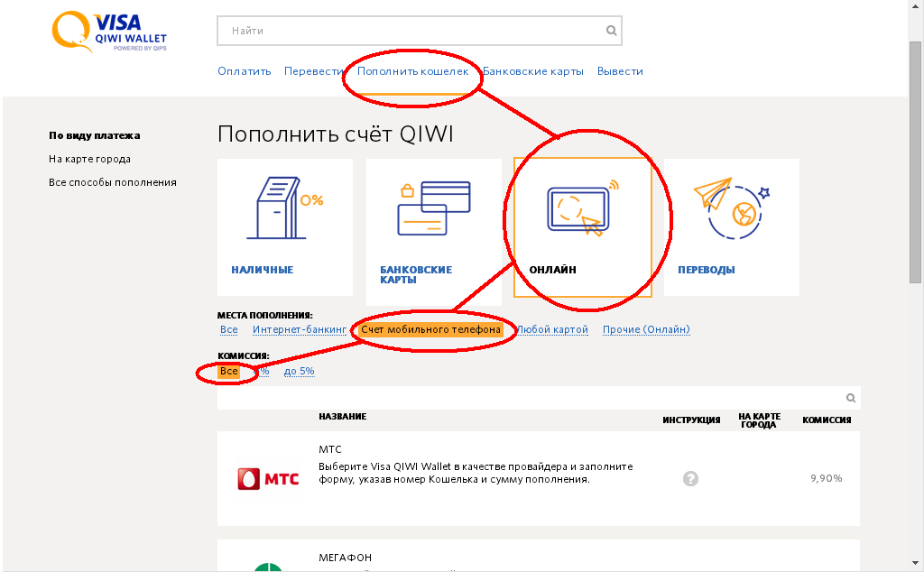Image resolution: width=924 pixels, height=572 pixels.
Task: Click the МТС operator logo
Action: point(268,479)
